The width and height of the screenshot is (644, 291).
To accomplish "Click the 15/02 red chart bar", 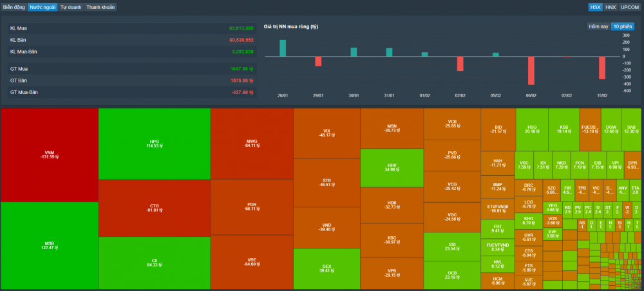I will tap(602, 68).
